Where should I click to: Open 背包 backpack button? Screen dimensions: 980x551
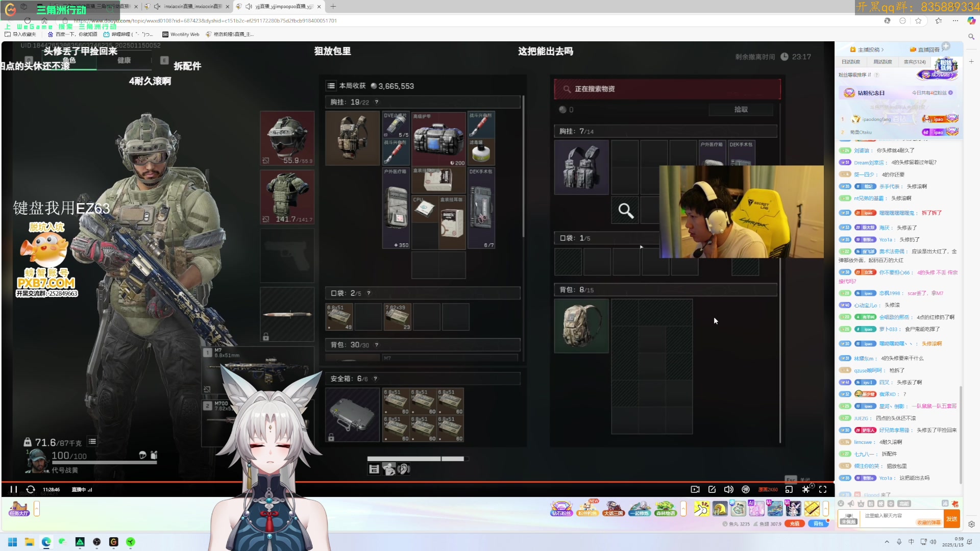[x=818, y=523]
